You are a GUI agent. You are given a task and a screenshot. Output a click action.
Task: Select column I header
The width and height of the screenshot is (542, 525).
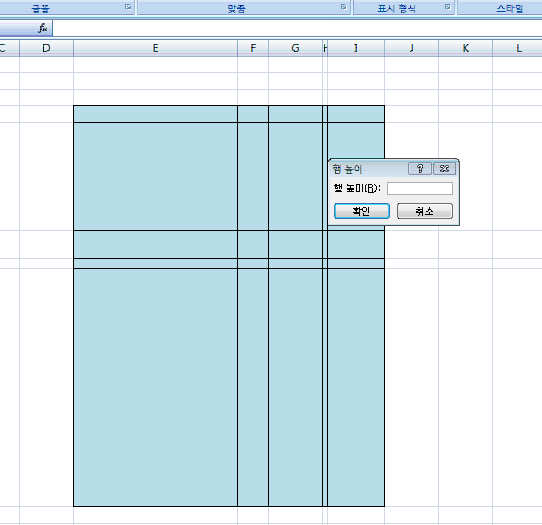point(356,48)
